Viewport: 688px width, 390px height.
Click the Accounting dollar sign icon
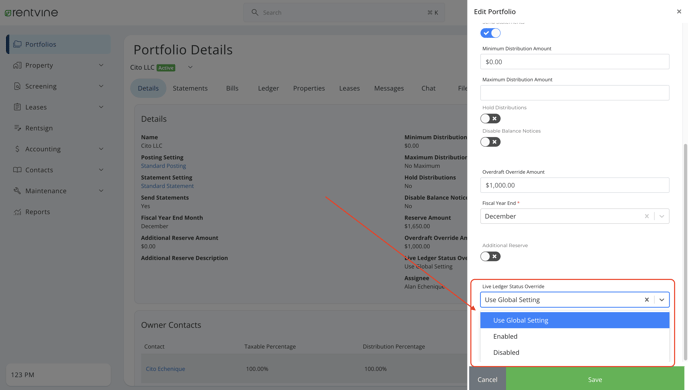pos(18,149)
